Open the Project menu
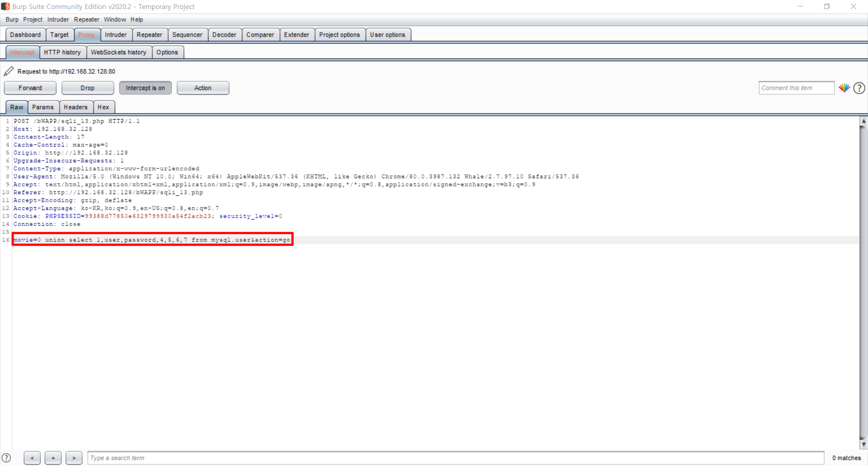 33,19
